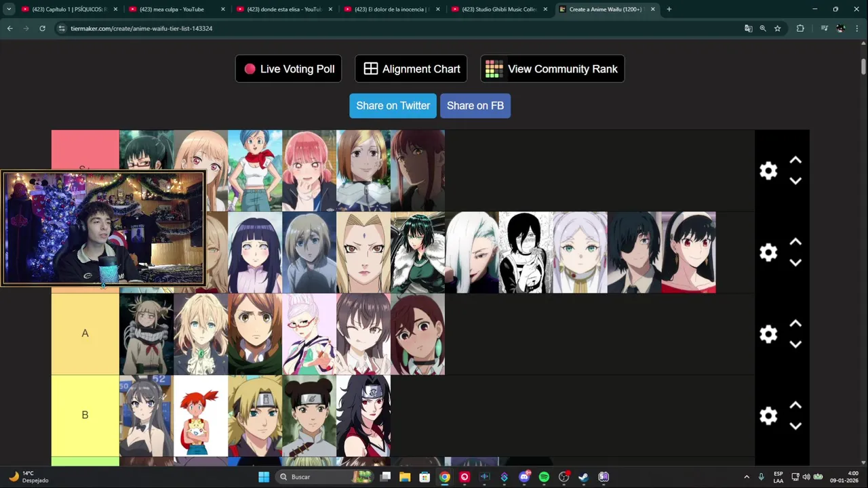The height and width of the screenshot is (488, 868).
Task: Move the top pink tier row down
Action: coord(795,181)
